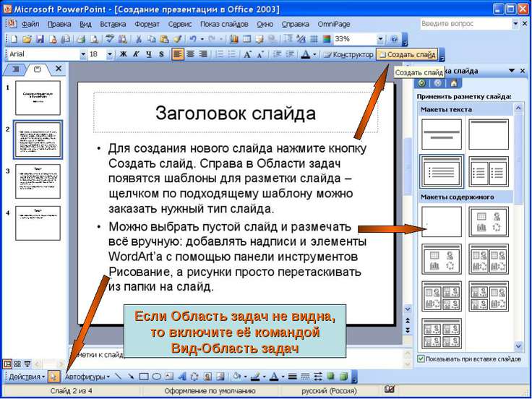Select the Line tool in the drawing toolbar
Screen dimensions: 532x399
pos(118,377)
